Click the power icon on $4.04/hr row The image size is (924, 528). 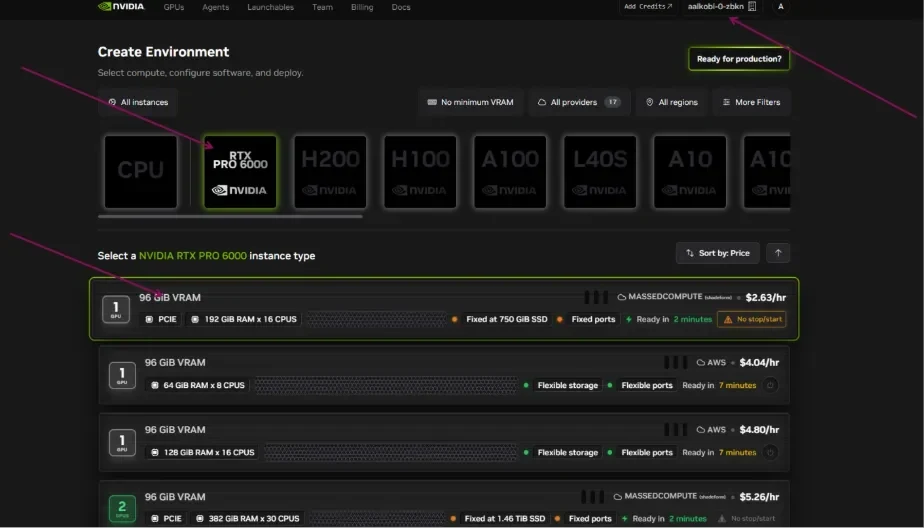(770, 385)
